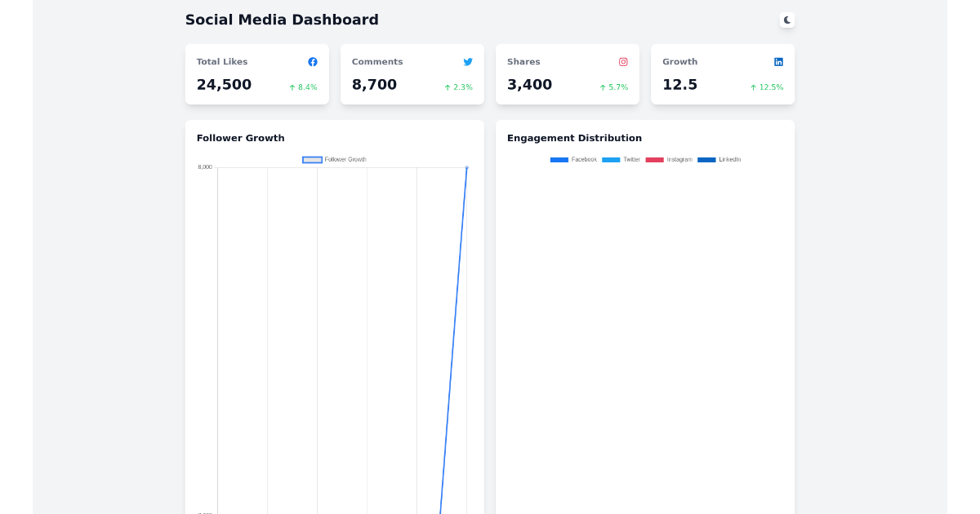Click the Total Likes value 24,500
Screen dimensions: 980x514
[x=224, y=84]
